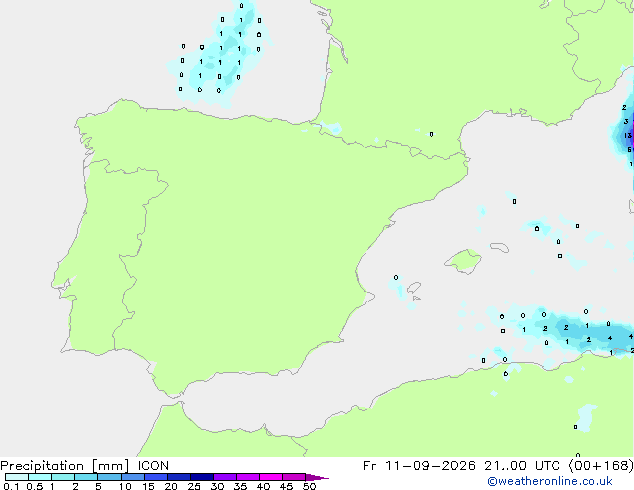Click the Precipitation [mm] title label
Screen dimensions: 634x490
(64, 466)
